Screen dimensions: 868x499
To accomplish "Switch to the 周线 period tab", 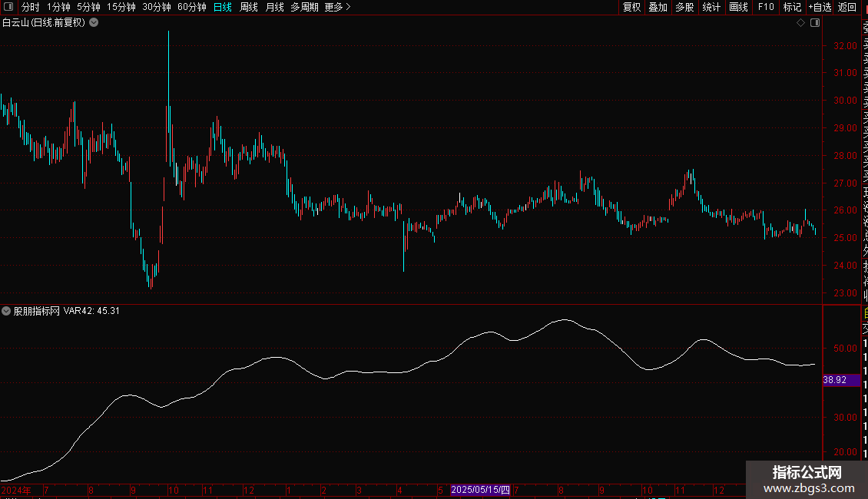I will pos(249,7).
